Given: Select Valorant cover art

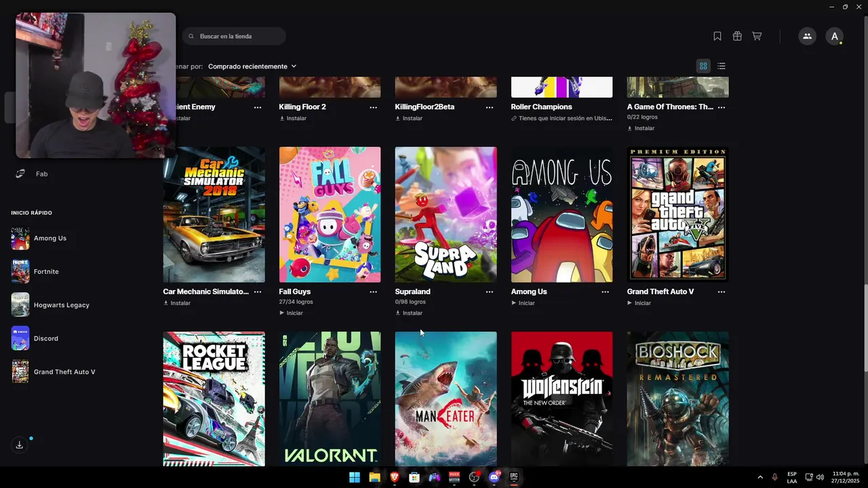Looking at the screenshot, I should 330,399.
